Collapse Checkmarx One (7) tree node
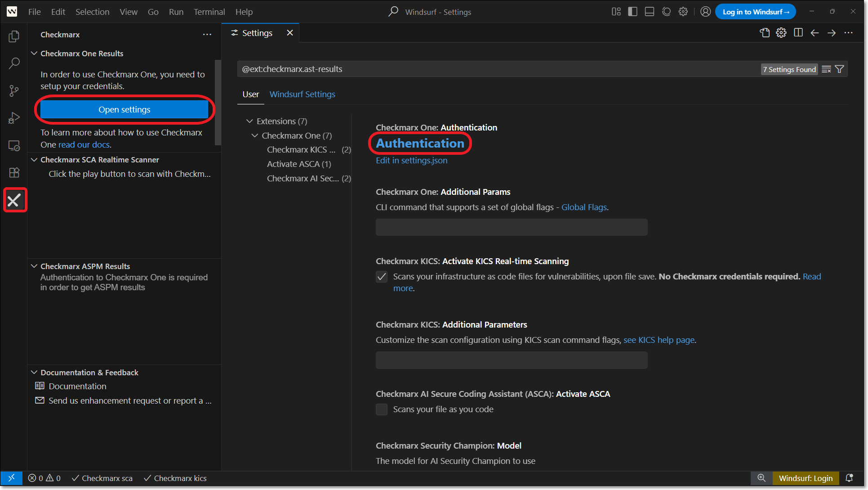 point(255,136)
